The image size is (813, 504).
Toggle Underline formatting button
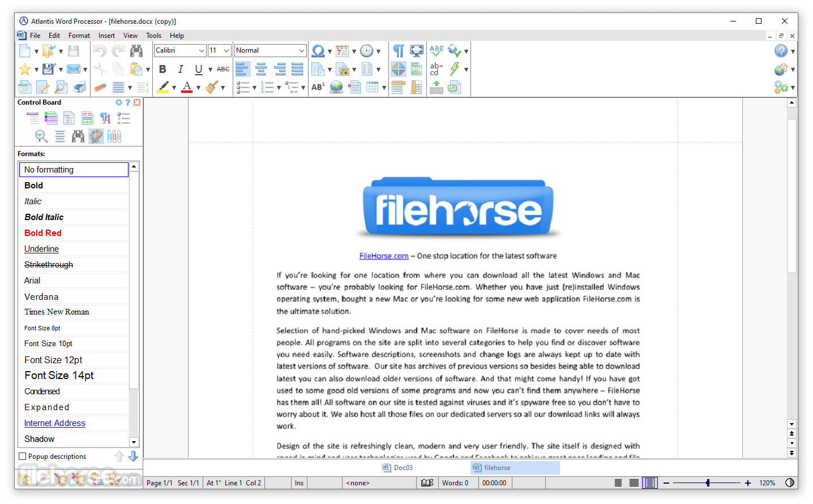pos(199,69)
